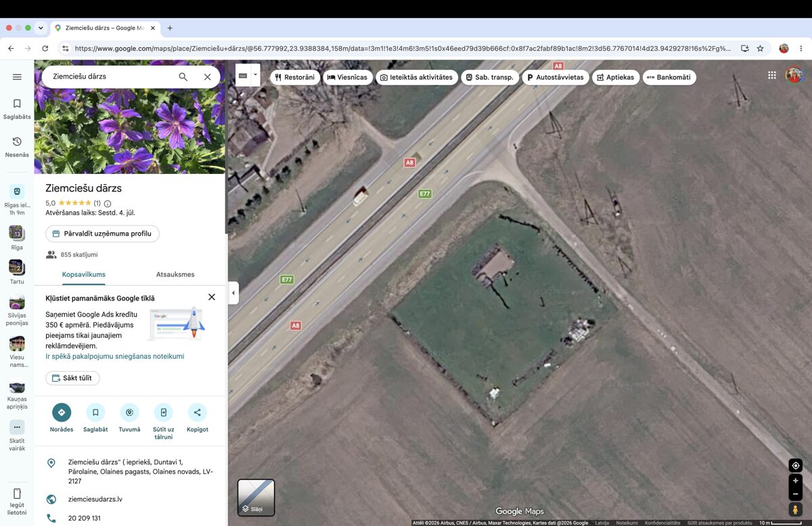Open the Google apps grid icon
Image resolution: width=812 pixels, height=526 pixels.
coord(772,75)
